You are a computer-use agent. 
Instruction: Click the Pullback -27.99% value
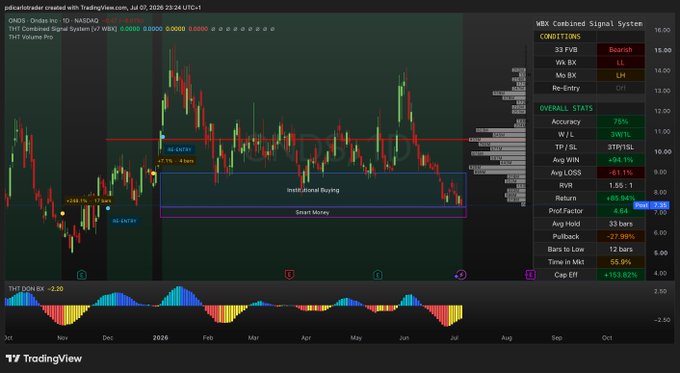[x=621, y=236]
